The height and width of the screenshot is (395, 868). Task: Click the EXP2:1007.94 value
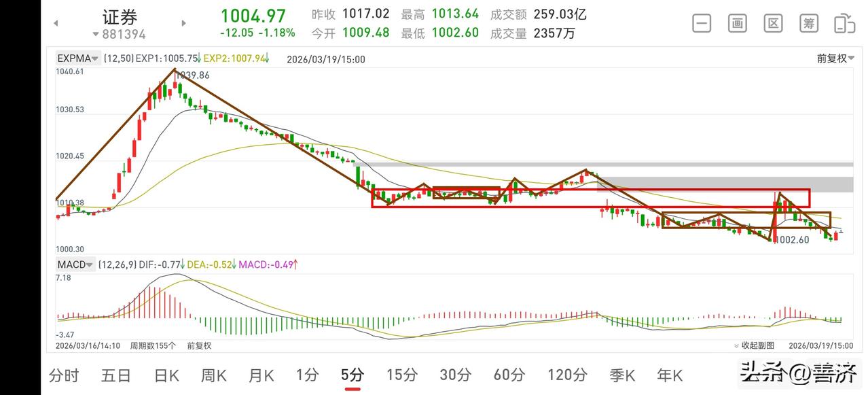point(235,59)
